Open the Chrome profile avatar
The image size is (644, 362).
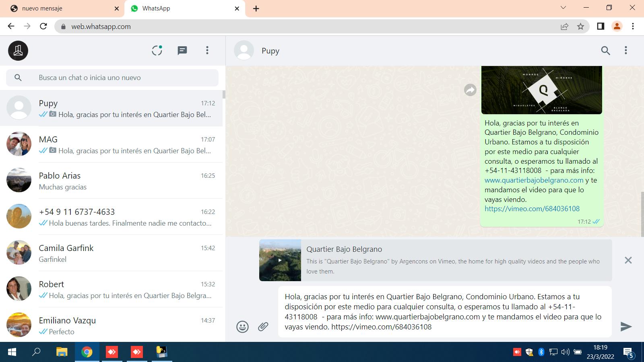[x=617, y=26]
